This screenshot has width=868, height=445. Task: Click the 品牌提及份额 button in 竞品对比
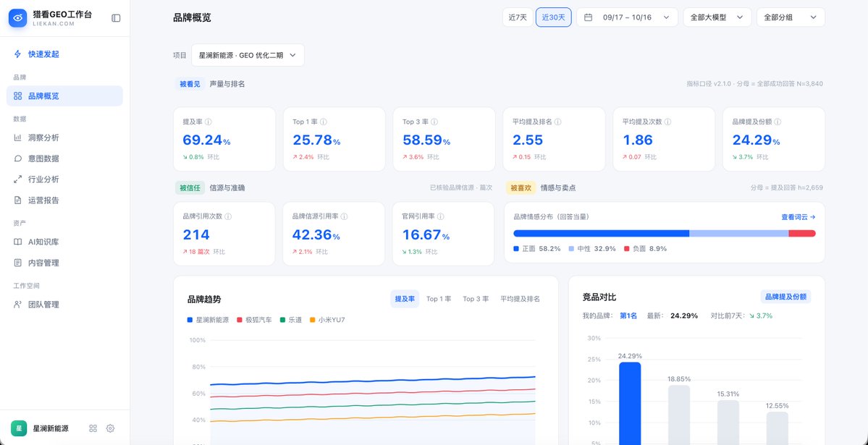(x=785, y=297)
